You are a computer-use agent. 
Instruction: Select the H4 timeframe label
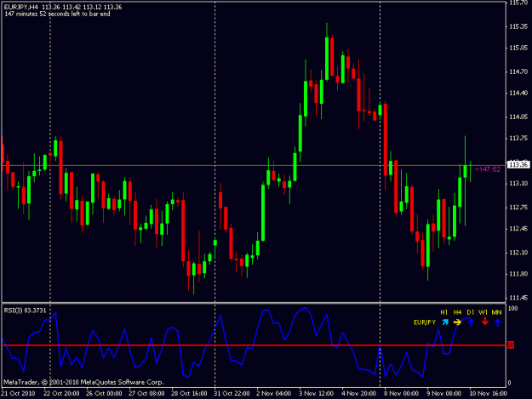click(457, 312)
